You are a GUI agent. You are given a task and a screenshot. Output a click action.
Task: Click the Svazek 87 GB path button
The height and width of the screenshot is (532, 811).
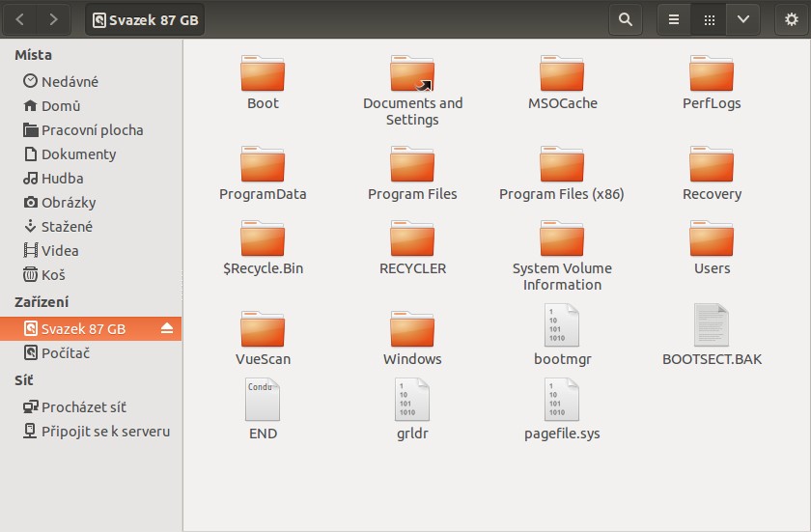[x=145, y=19]
